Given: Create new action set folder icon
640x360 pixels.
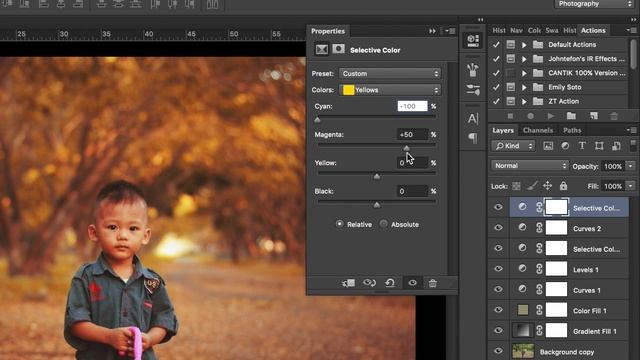Looking at the screenshot, I should [571, 116].
